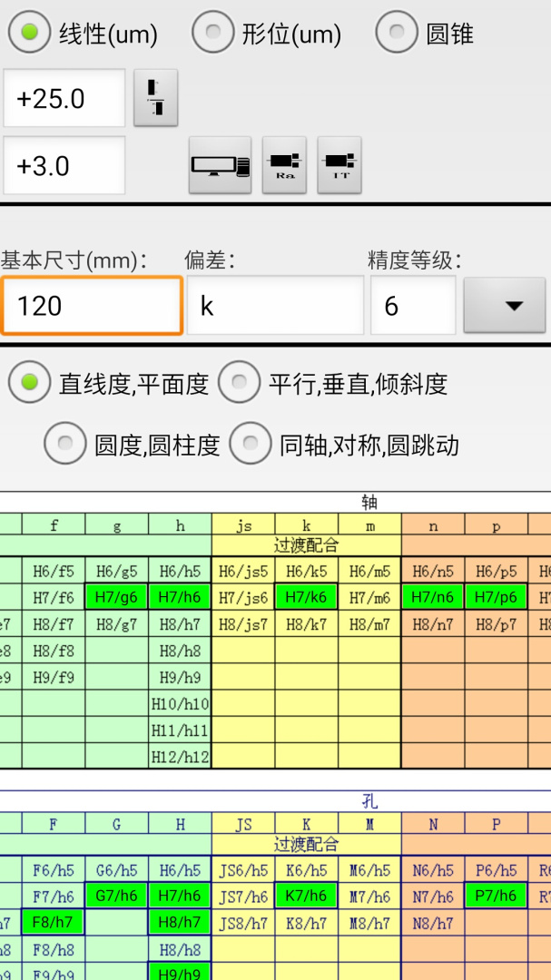Image resolution: width=551 pixels, height=980 pixels.
Task: Select the green H7/k6 fit cell
Action: pyautogui.click(x=307, y=597)
